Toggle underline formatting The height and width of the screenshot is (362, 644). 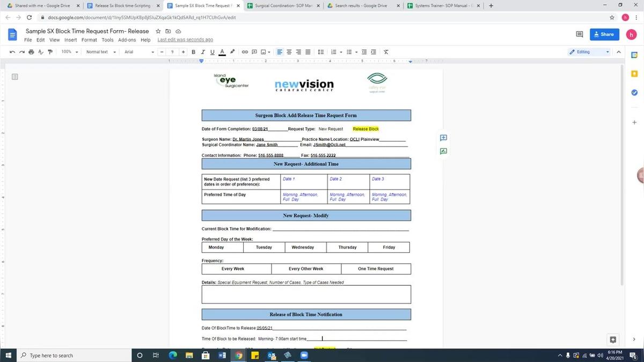pos(212,52)
